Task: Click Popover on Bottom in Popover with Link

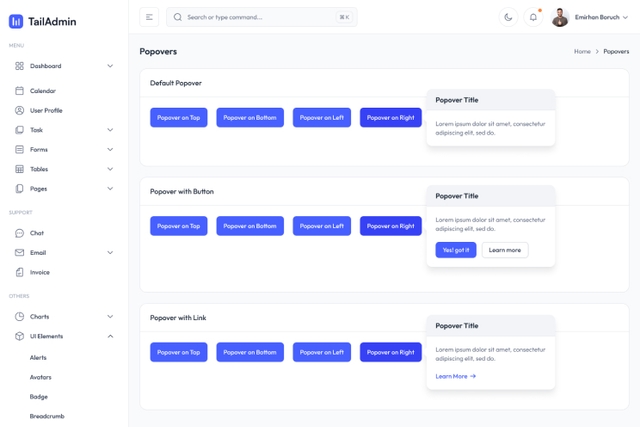Action: 250,352
